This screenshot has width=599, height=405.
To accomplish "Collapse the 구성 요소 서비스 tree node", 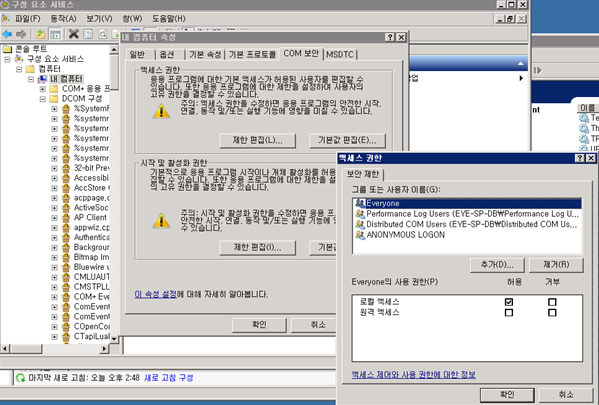I will pos(7,59).
